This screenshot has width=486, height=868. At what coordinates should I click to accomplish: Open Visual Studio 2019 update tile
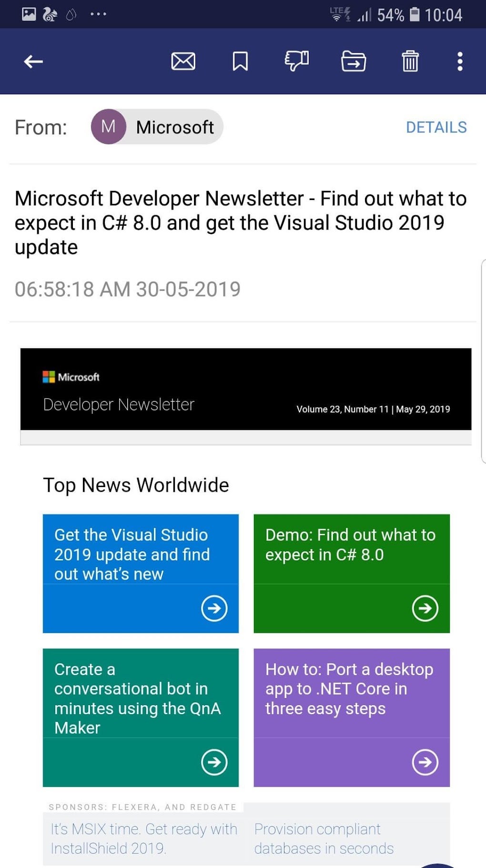[132, 554]
